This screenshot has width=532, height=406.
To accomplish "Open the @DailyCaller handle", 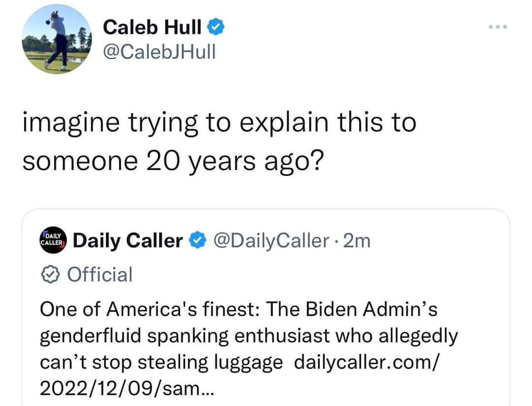I will tap(270, 240).
